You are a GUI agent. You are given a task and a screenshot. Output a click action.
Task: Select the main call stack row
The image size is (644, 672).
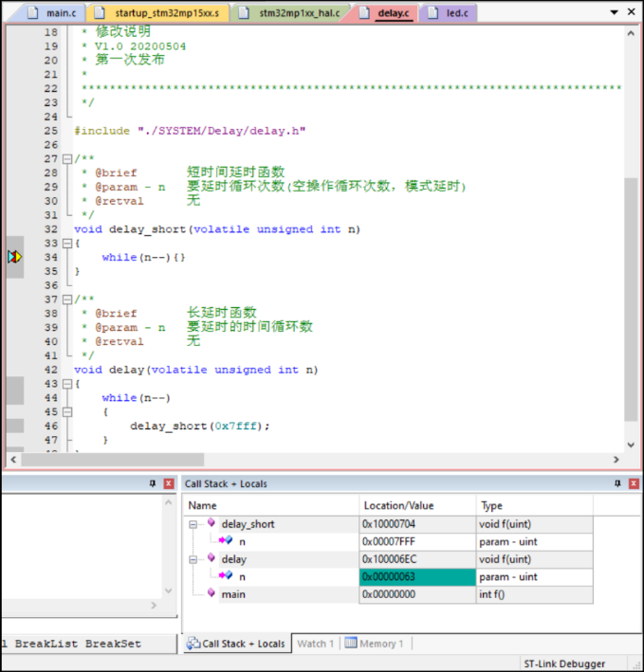click(390, 594)
